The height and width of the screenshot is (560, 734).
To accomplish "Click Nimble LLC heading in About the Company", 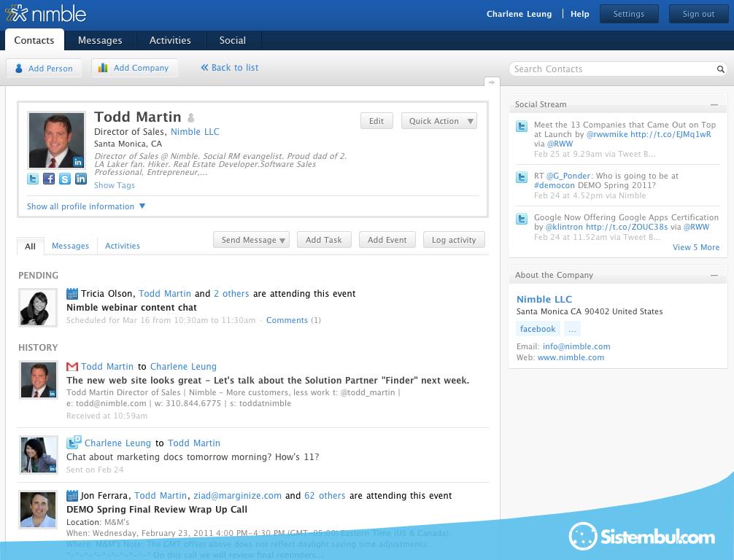I will [x=544, y=300].
